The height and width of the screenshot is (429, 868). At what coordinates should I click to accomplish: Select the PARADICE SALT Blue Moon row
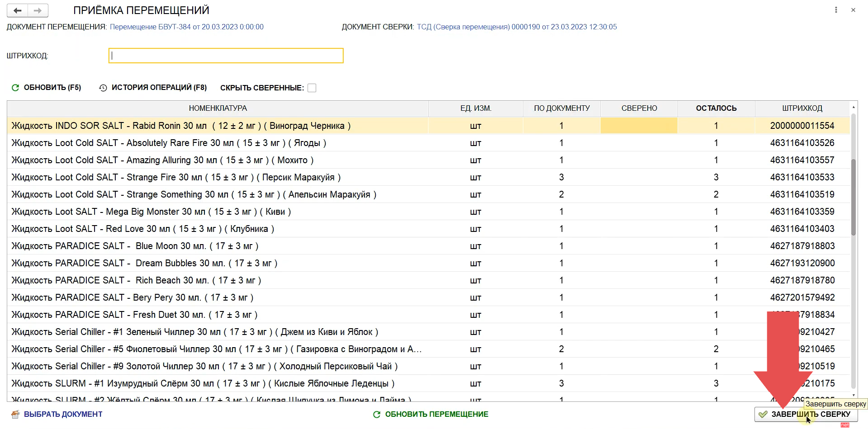pos(218,246)
